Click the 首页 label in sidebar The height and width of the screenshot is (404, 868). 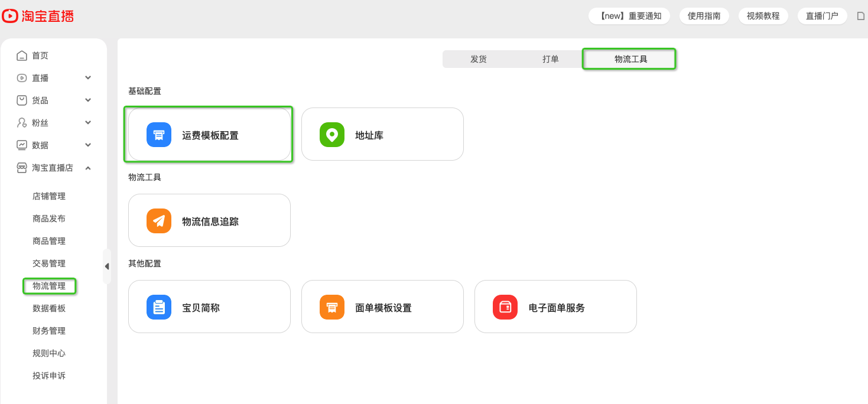40,56
